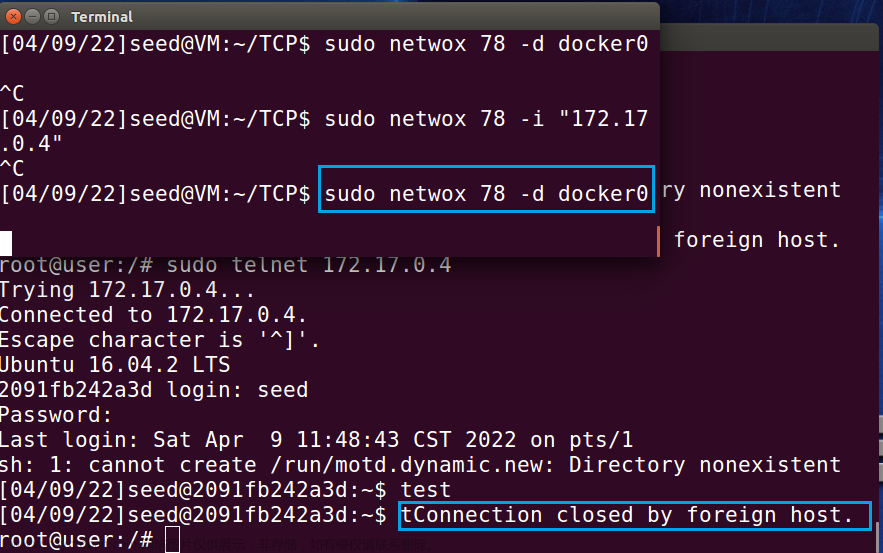Click the first netwox 78 -d docker0 line
This screenshot has height=553, width=883.
coord(324,43)
